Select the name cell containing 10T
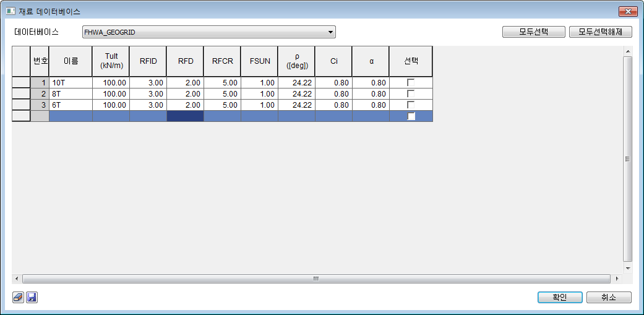The image size is (644, 315). pos(71,83)
